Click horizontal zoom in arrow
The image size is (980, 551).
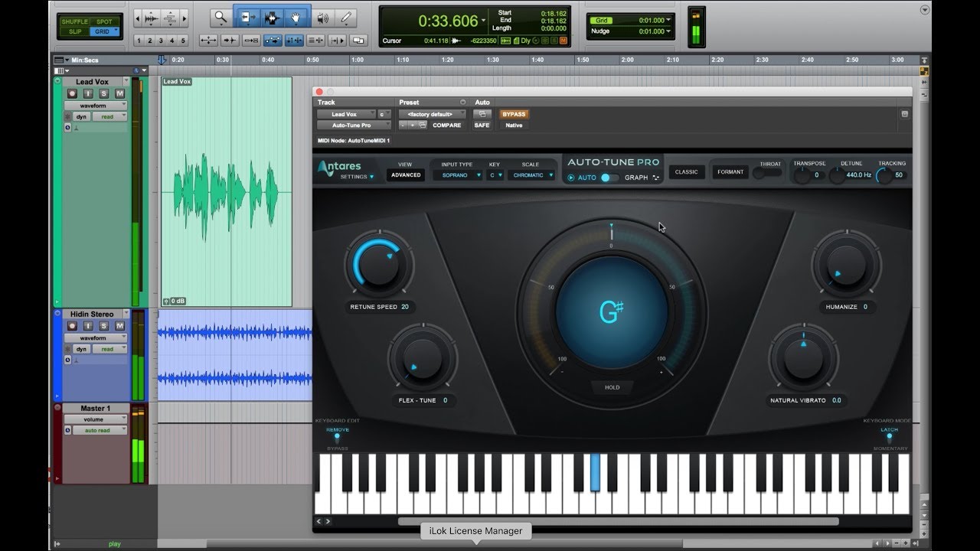coord(184,18)
